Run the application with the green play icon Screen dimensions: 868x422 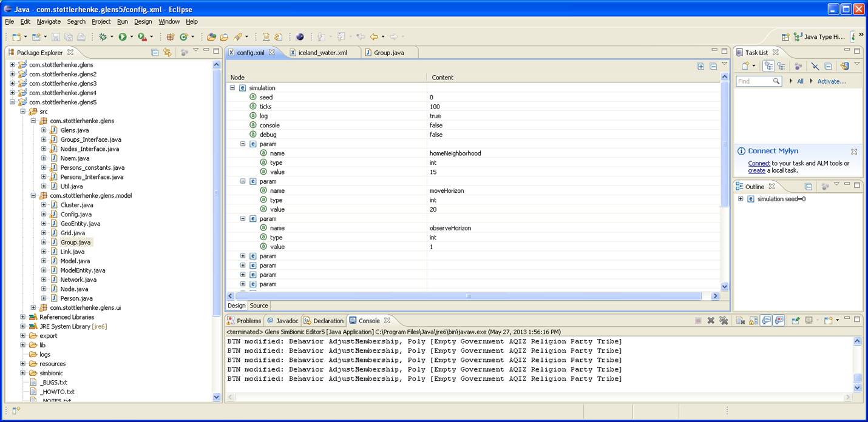[x=123, y=37]
